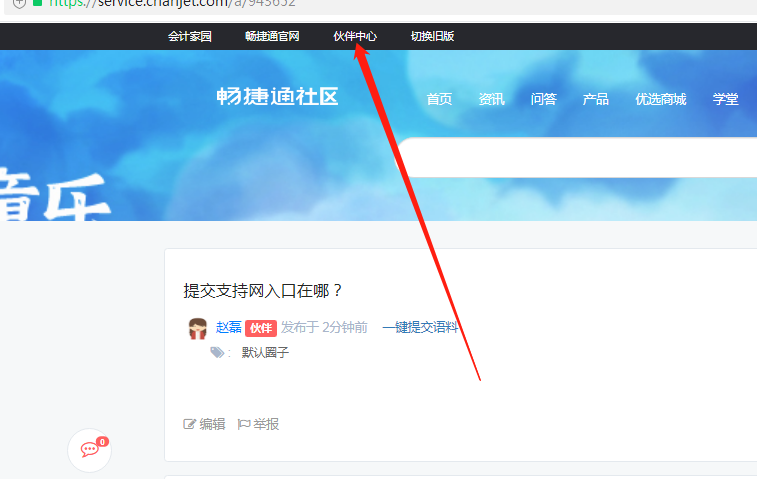
Task: Go to 资讯 navigation tab
Action: (491, 99)
